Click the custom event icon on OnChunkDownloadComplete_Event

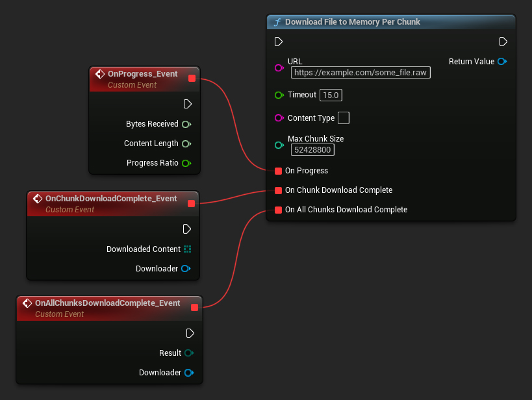[37, 199]
